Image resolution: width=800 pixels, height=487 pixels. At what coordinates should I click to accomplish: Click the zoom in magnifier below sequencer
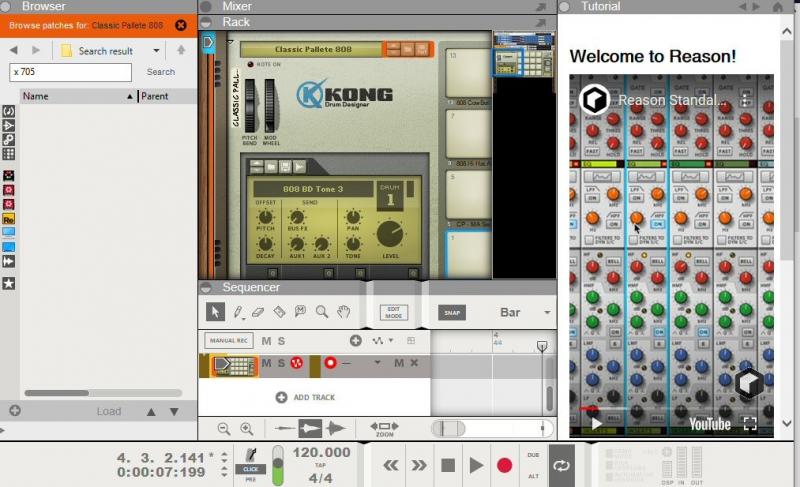(246, 429)
